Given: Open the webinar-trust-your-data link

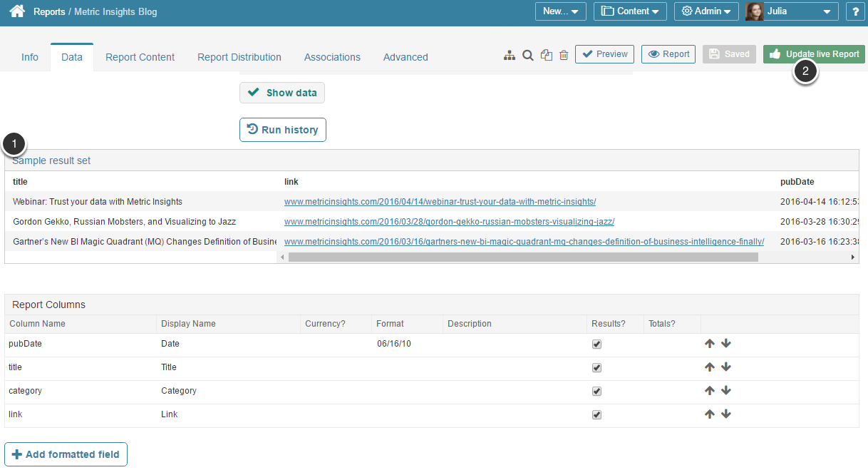Looking at the screenshot, I should (x=440, y=202).
